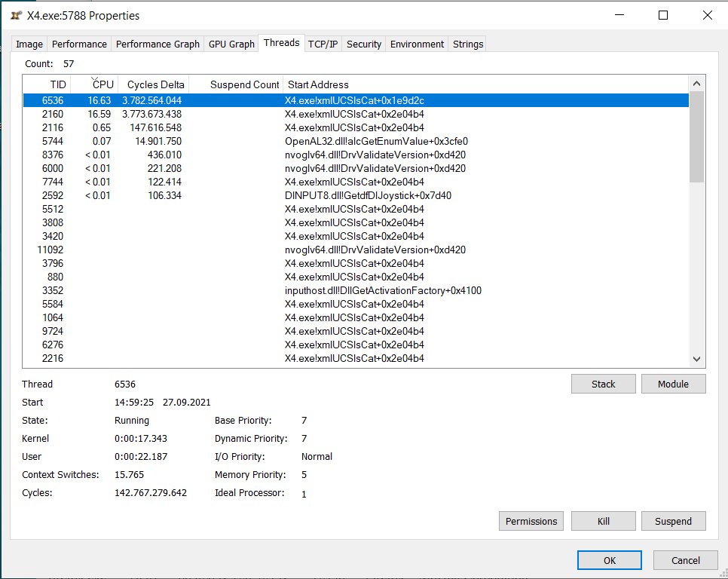Select thread row with TID 2160
The height and width of the screenshot is (579, 728).
[x=356, y=114]
